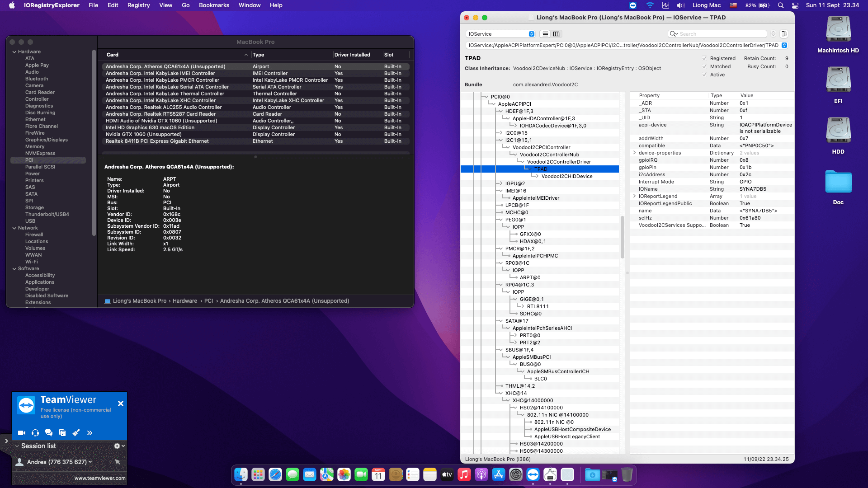Click the TeamViewer logo icon

26,405
